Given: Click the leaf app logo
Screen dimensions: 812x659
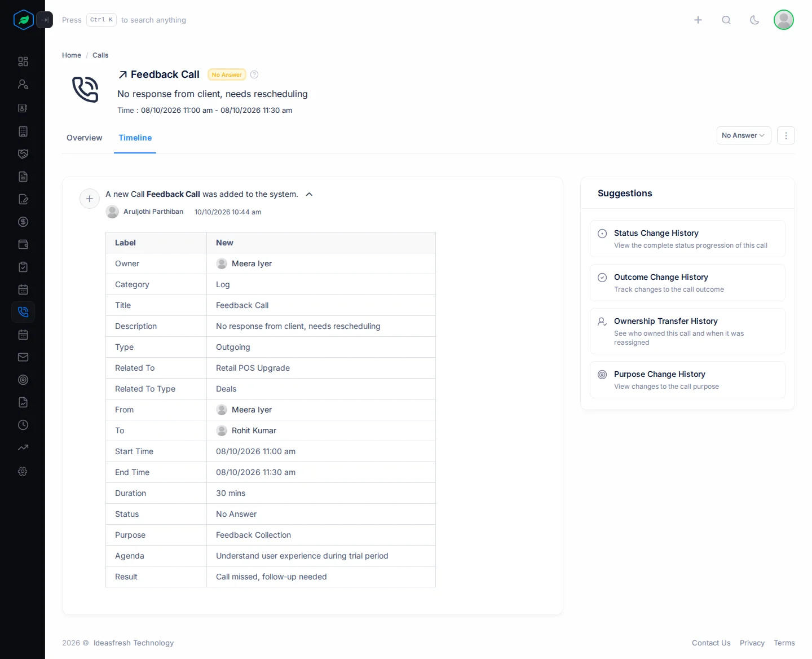Looking at the screenshot, I should coord(23,20).
